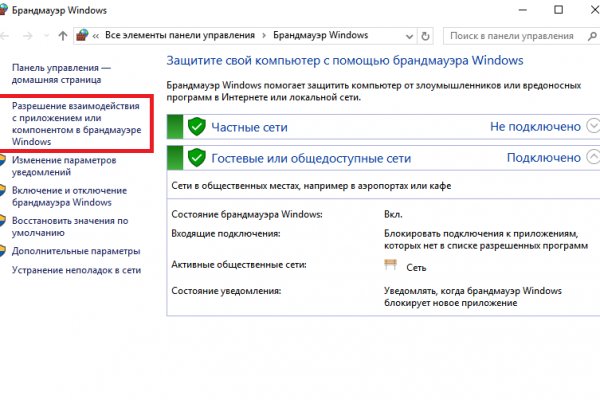Click the refresh button beside address bar

[423, 36]
